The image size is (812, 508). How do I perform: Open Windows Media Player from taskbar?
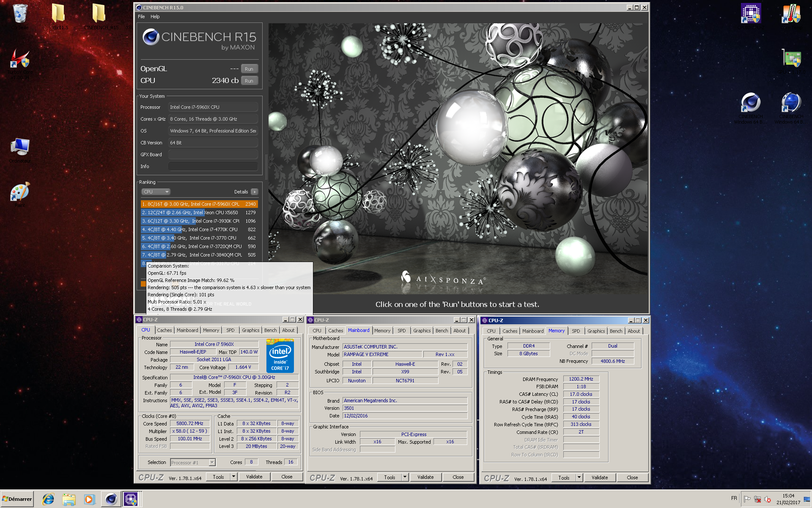tap(89, 500)
